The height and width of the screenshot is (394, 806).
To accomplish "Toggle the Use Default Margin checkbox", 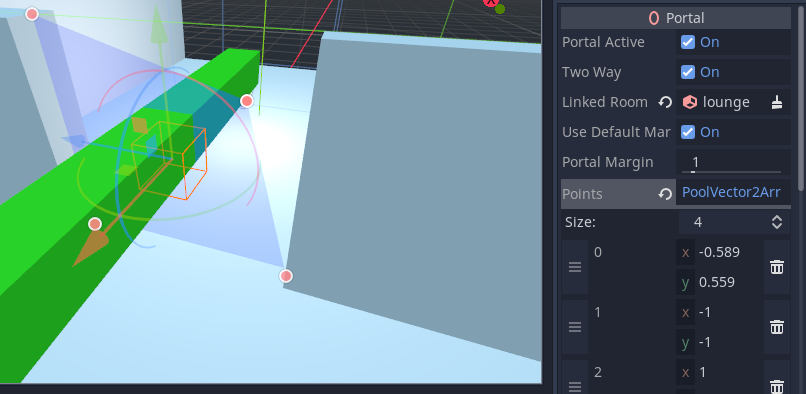I will pyautogui.click(x=688, y=132).
